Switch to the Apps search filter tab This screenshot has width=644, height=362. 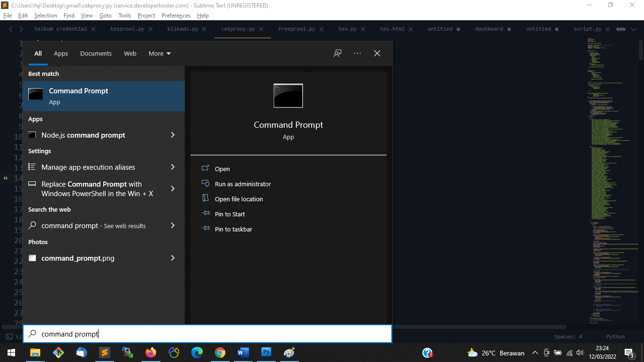[61, 53]
